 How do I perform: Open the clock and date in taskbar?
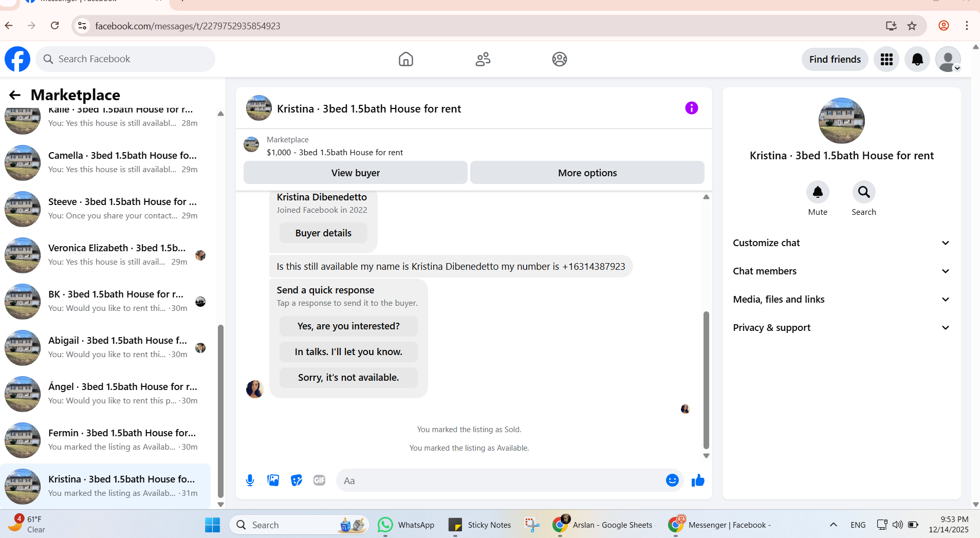click(x=949, y=524)
